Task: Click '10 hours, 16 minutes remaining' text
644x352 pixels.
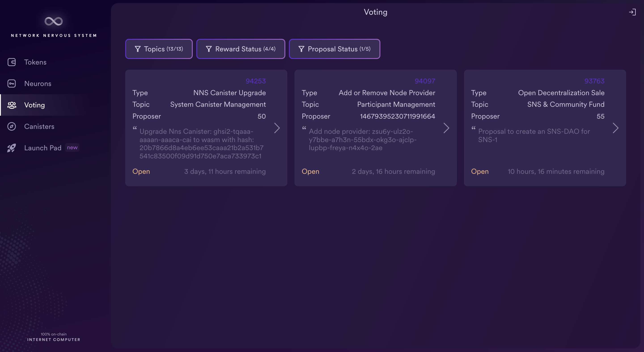Action: (x=556, y=172)
